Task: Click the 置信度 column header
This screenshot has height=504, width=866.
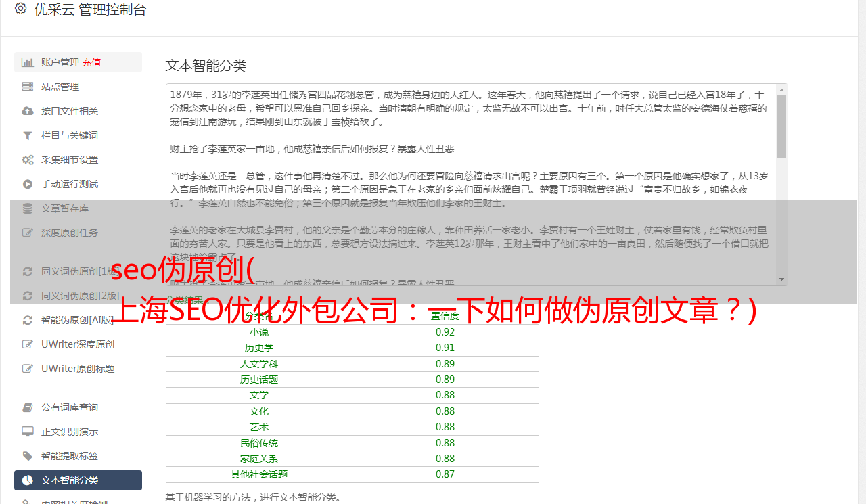Action: [x=445, y=316]
